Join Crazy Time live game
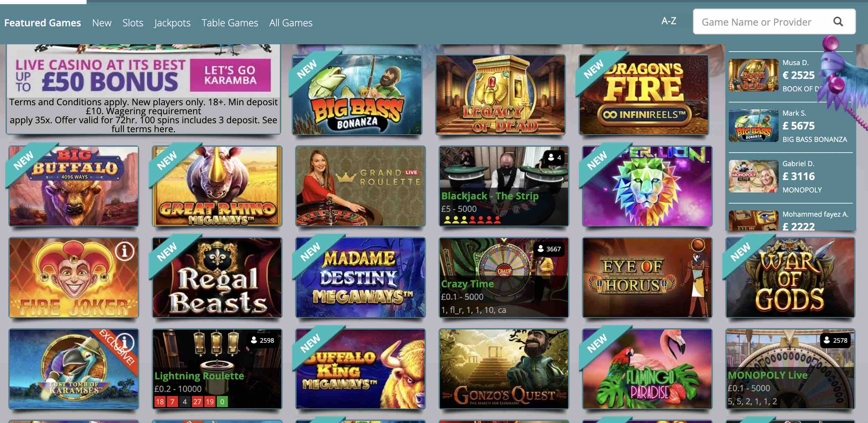The width and height of the screenshot is (868, 423). click(x=504, y=277)
